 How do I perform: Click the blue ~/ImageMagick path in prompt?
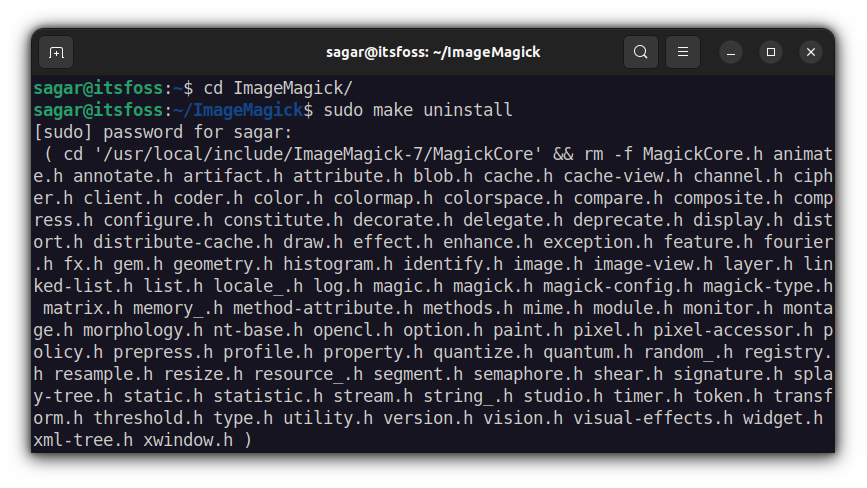(x=238, y=110)
